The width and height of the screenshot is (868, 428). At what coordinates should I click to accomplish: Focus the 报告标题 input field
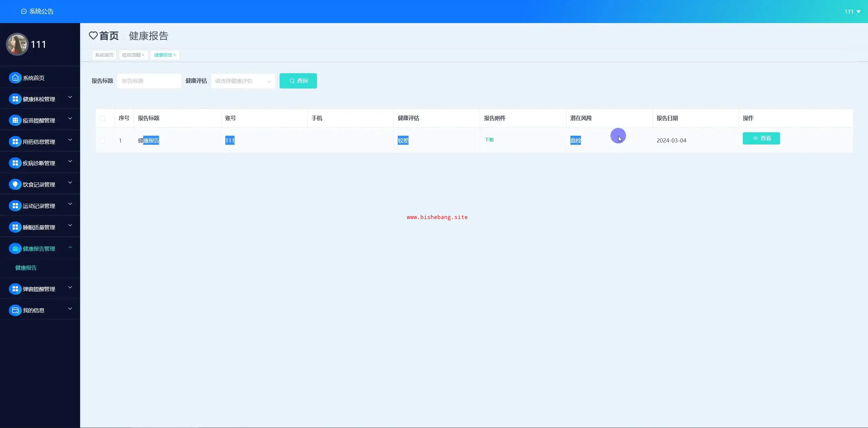click(149, 81)
